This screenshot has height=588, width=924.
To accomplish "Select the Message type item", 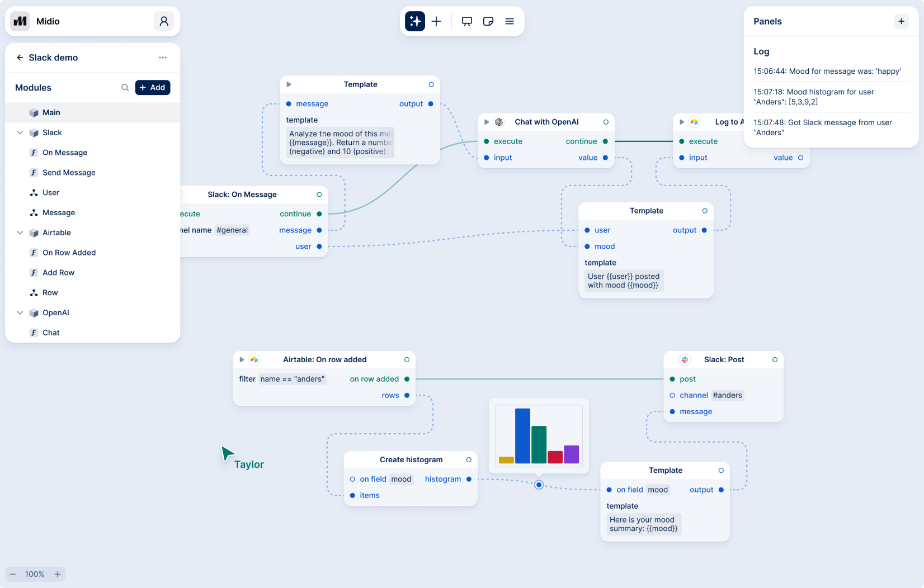I will (93, 213).
